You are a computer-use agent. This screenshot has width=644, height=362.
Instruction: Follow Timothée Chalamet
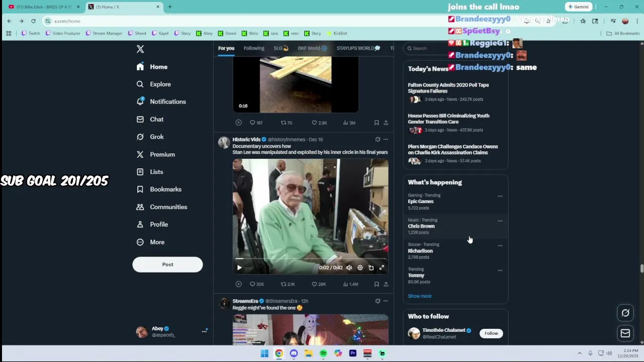tap(491, 333)
